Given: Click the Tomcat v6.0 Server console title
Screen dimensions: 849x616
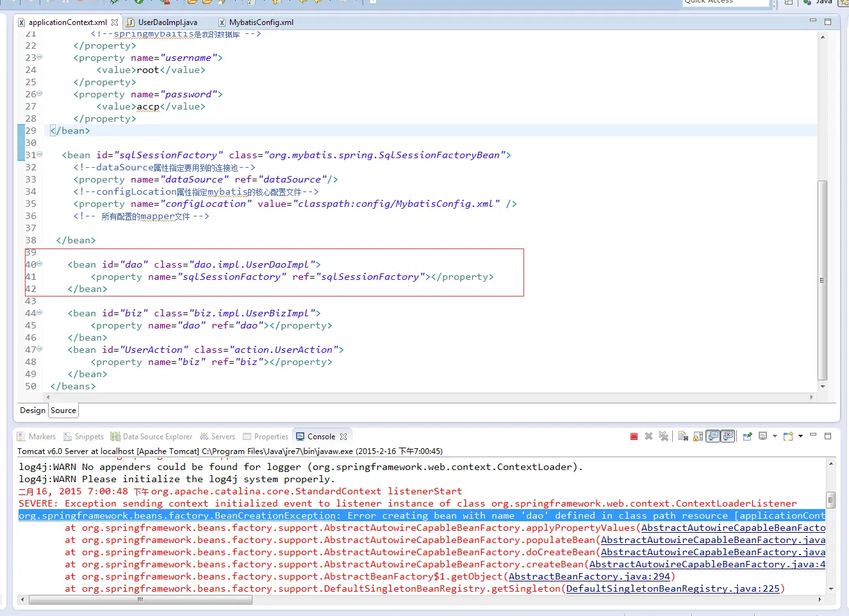Looking at the screenshot, I should (x=229, y=451).
